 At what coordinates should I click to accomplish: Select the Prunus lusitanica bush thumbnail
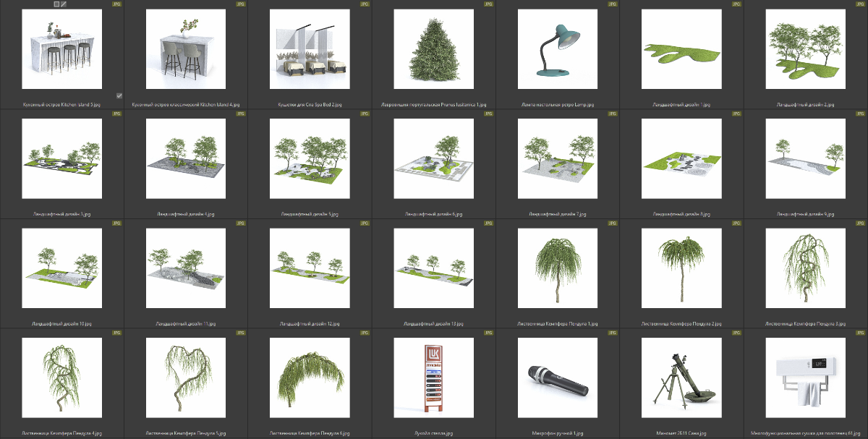[433, 49]
